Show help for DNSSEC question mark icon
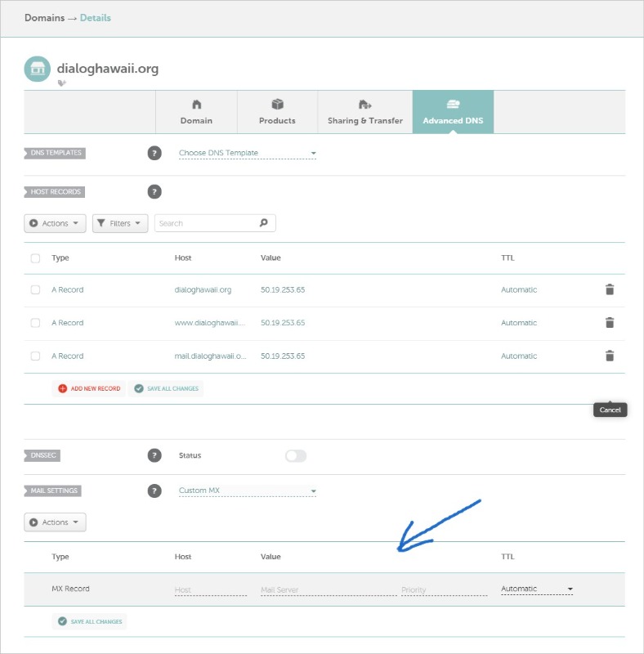The width and height of the screenshot is (644, 654). [154, 455]
